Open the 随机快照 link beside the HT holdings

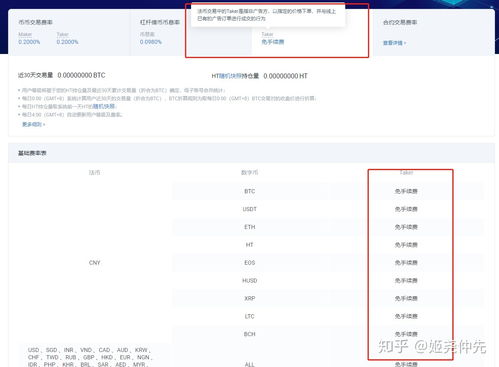[x=231, y=76]
